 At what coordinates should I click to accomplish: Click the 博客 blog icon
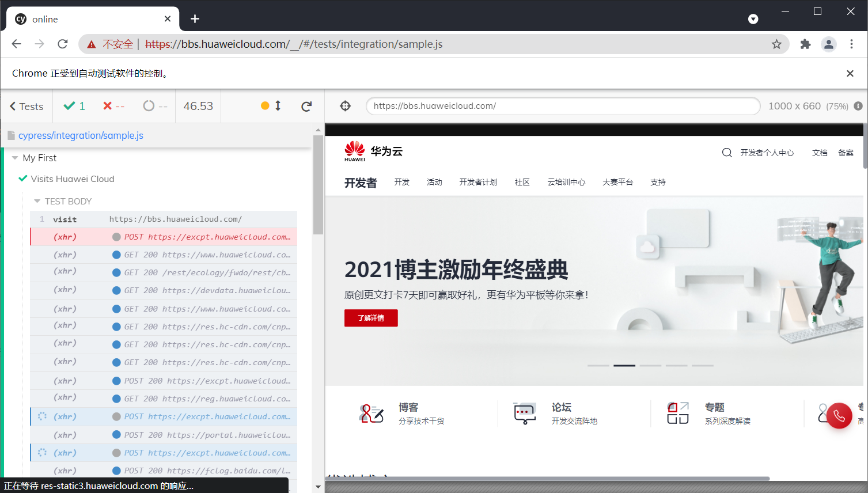pyautogui.click(x=372, y=413)
